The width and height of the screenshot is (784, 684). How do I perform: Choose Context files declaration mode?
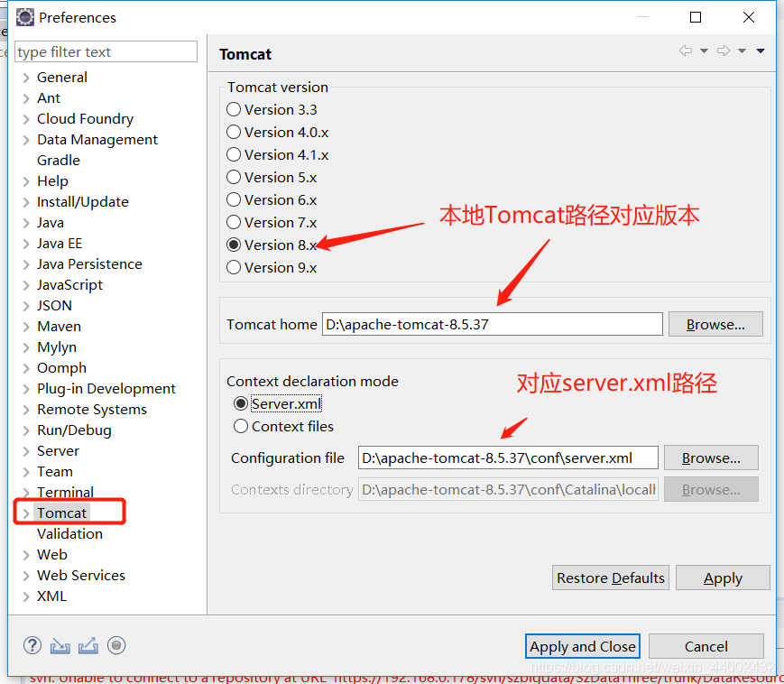pos(241,426)
